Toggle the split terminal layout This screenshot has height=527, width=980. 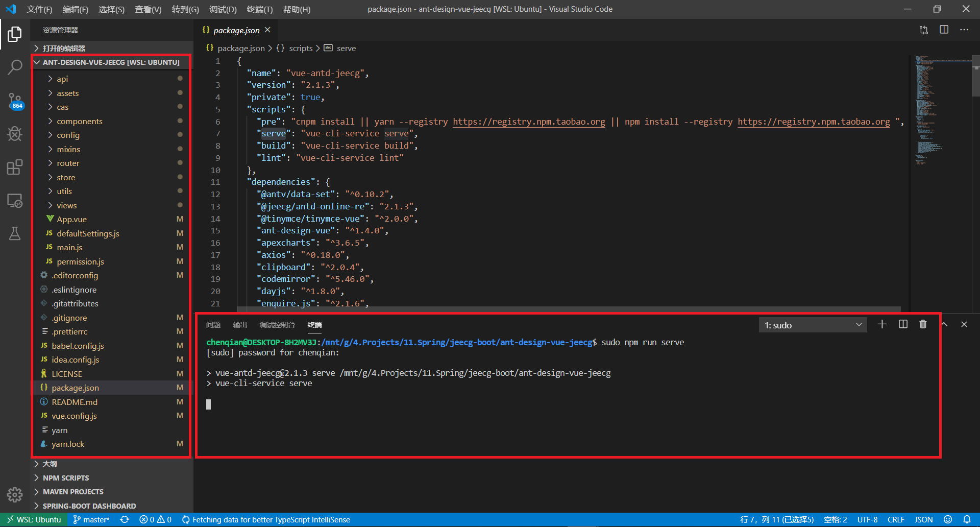click(x=902, y=324)
